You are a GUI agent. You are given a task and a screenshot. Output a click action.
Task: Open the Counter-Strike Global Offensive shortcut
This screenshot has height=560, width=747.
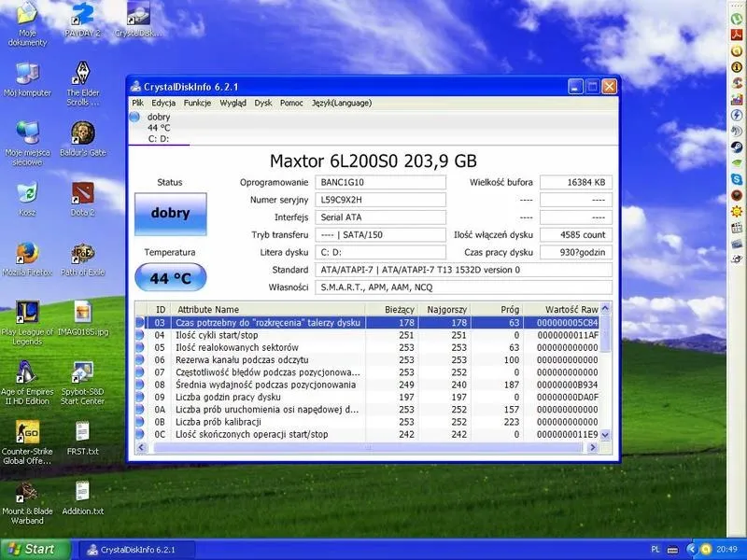click(27, 442)
